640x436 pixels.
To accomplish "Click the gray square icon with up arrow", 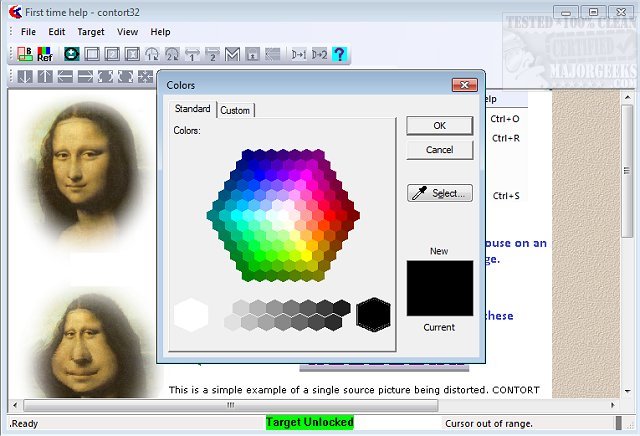I will (x=252, y=54).
